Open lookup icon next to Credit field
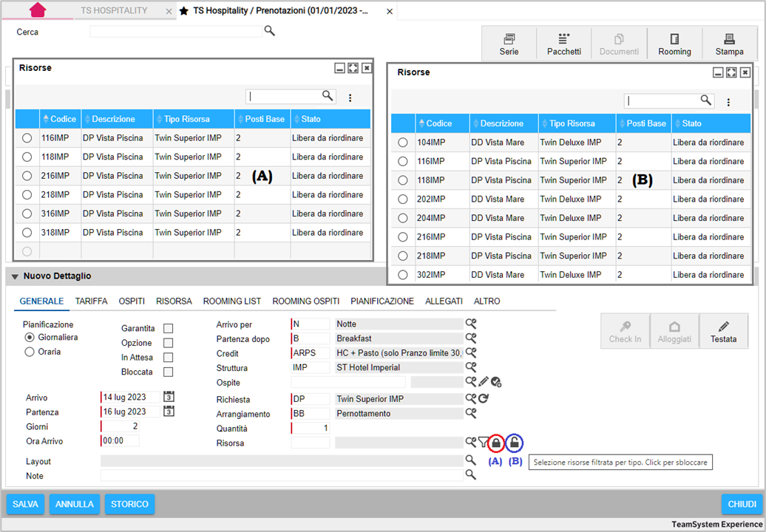This screenshot has width=766, height=532. tap(471, 352)
